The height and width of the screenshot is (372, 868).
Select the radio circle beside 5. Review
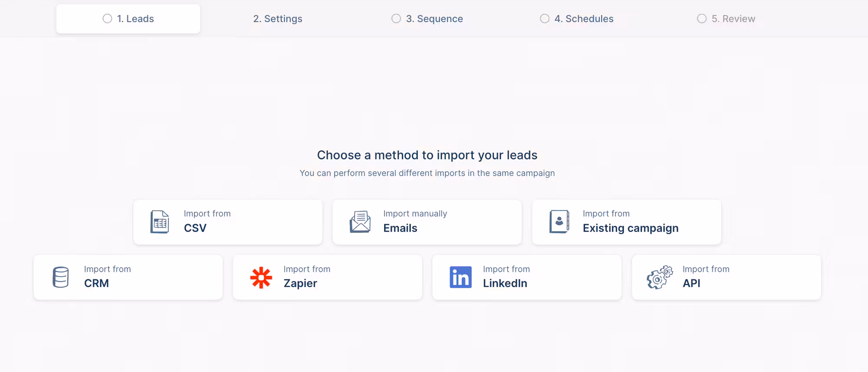point(701,19)
